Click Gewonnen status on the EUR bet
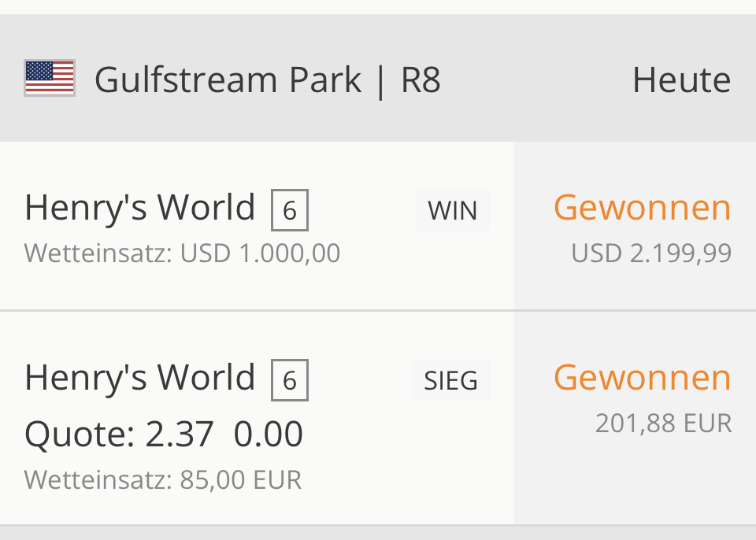The height and width of the screenshot is (540, 756). pos(643,377)
